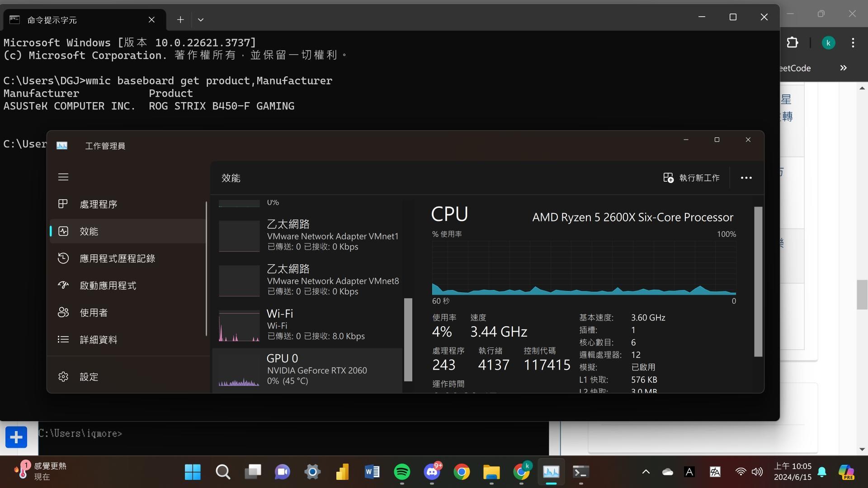Open the three-dot more options menu
Image resolution: width=868 pixels, height=488 pixels.
[746, 178]
